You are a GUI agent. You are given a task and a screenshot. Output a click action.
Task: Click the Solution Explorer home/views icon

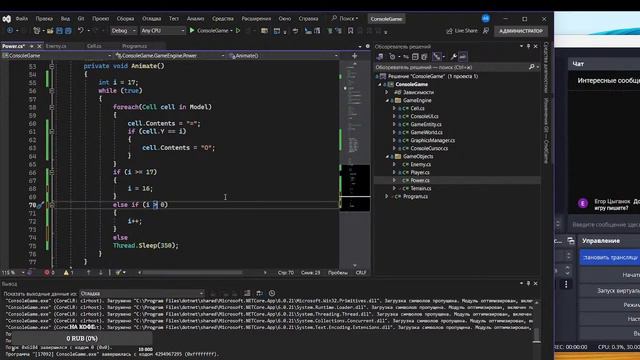click(x=380, y=57)
